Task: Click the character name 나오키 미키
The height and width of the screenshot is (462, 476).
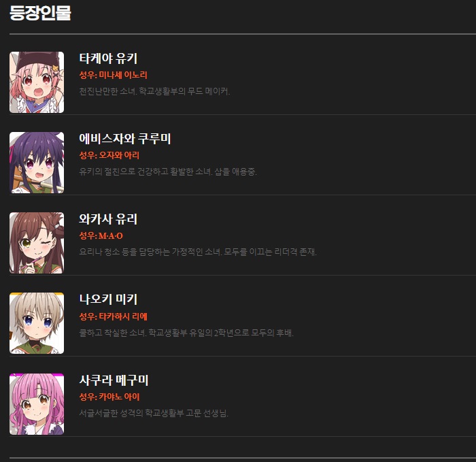Action: (x=108, y=299)
